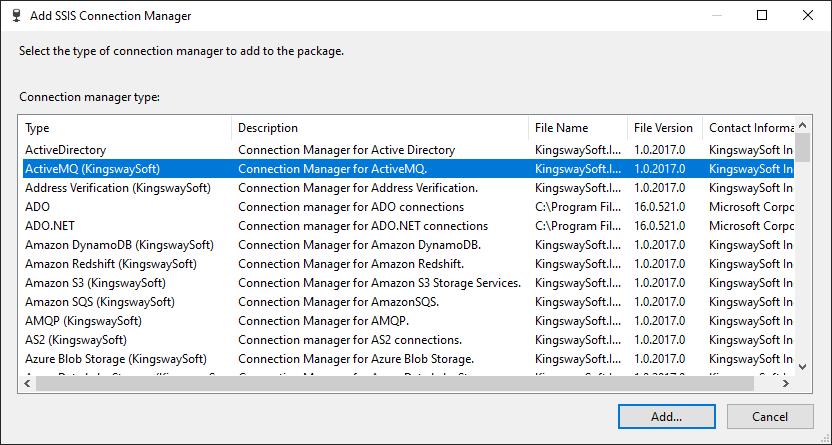The width and height of the screenshot is (832, 445).
Task: Click 'Connection Manager for AMQP.' description
Action: coord(324,321)
